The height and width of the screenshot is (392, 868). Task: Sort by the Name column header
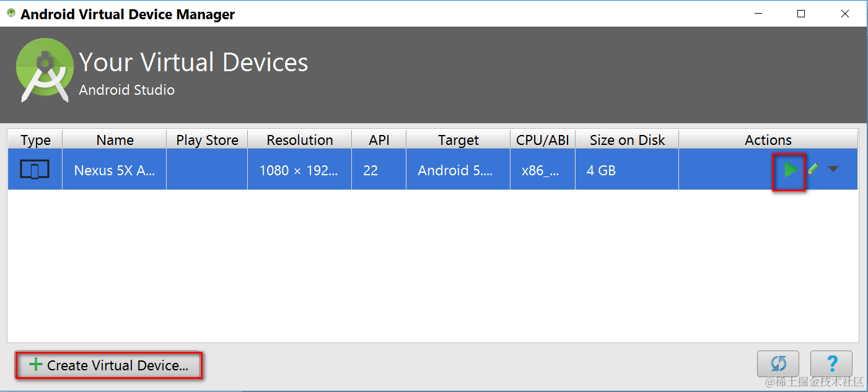click(x=115, y=139)
